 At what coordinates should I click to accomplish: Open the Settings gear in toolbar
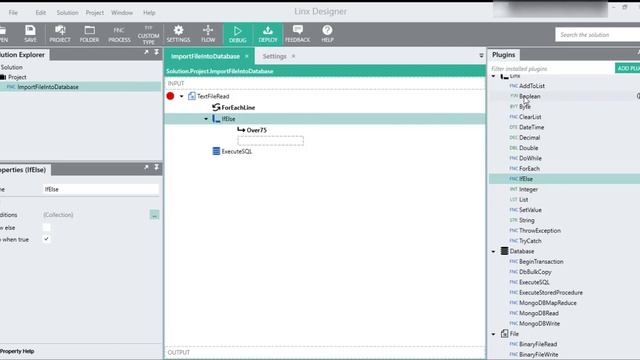tap(178, 34)
